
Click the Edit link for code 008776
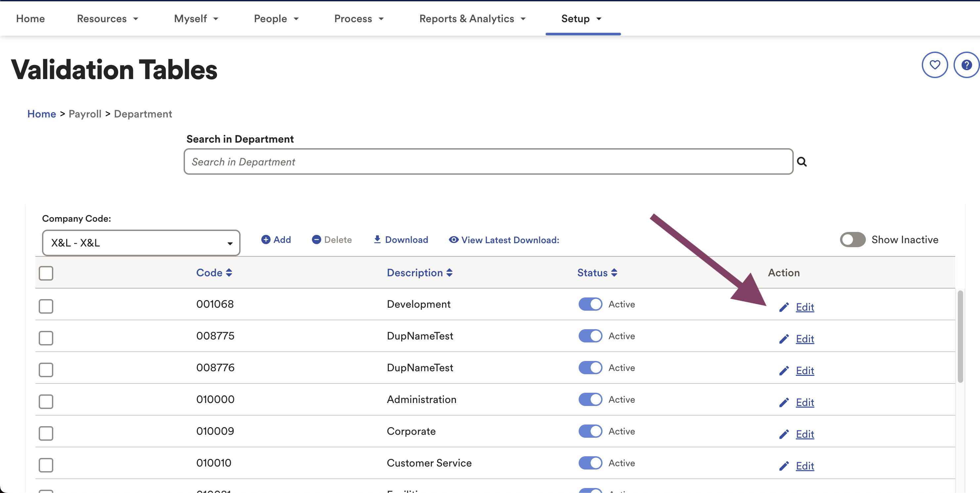[x=805, y=371]
